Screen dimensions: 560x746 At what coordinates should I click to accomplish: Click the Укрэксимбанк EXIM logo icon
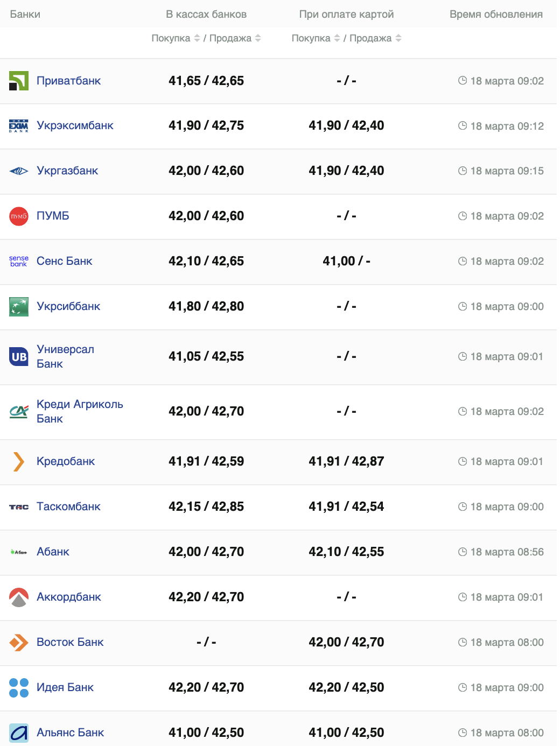click(x=19, y=126)
